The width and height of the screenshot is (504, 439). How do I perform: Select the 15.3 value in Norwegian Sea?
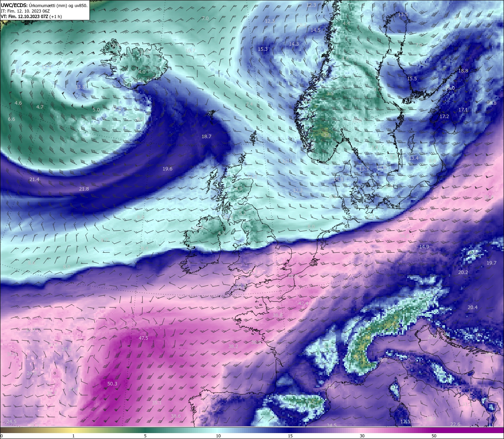263,49
